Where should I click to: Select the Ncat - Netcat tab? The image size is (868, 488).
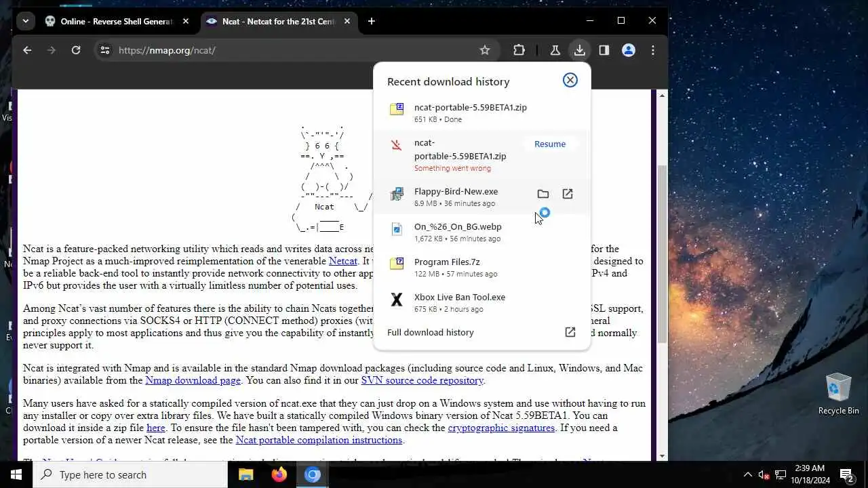(279, 21)
